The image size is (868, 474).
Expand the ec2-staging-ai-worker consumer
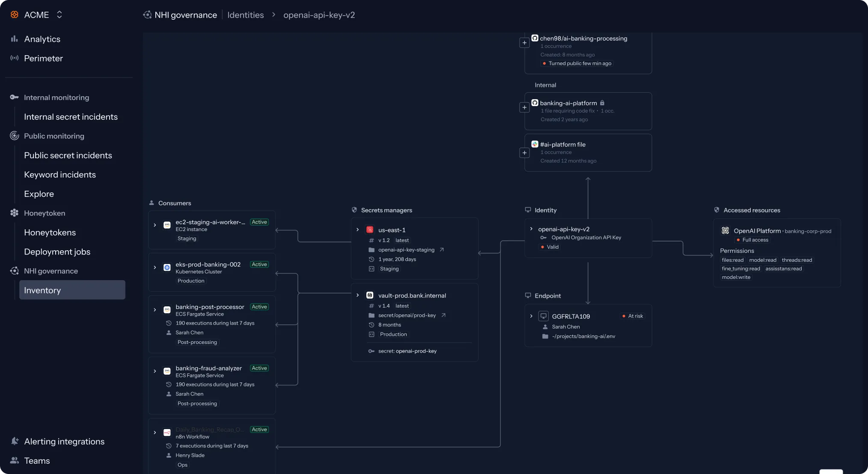(x=155, y=225)
